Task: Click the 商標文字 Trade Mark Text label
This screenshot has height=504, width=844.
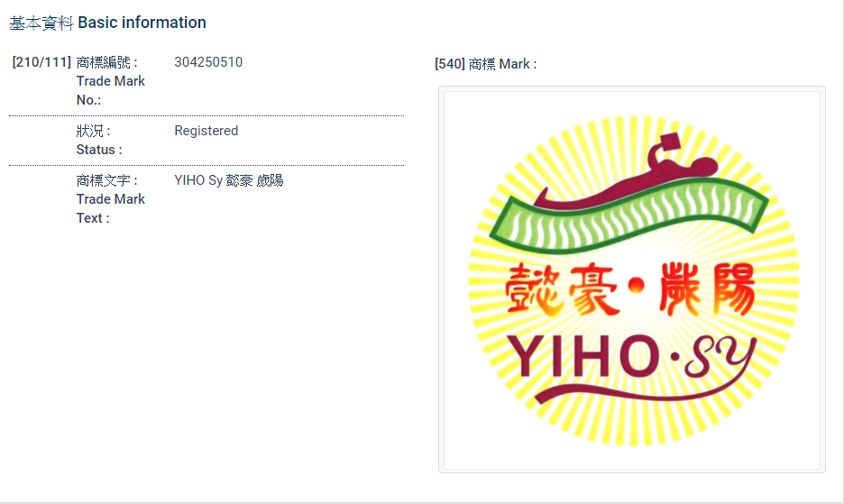Action: click(110, 198)
